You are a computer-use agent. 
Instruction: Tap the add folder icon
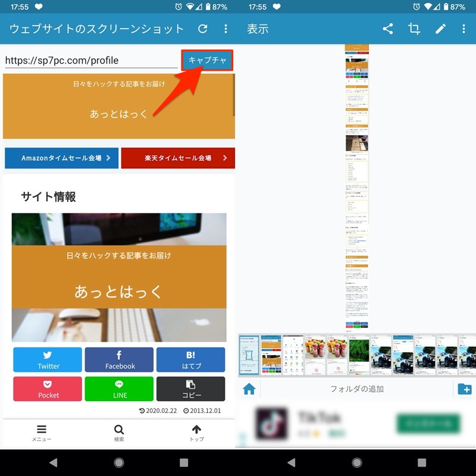coord(465,390)
